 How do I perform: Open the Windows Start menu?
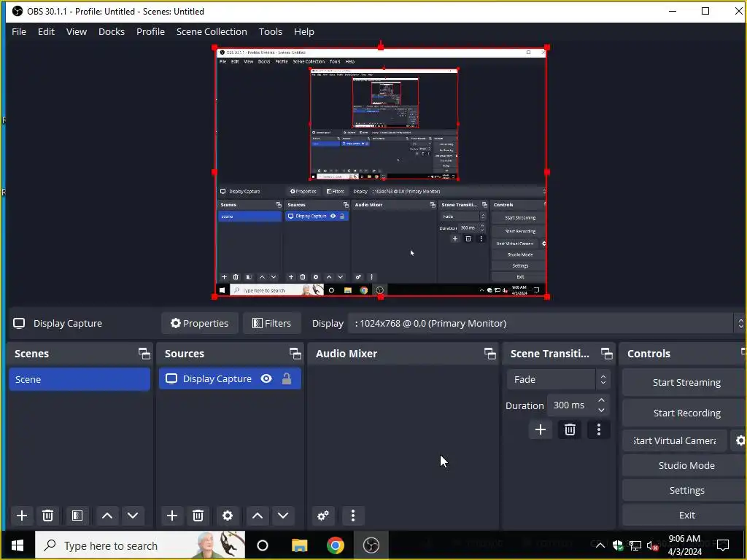click(18, 545)
